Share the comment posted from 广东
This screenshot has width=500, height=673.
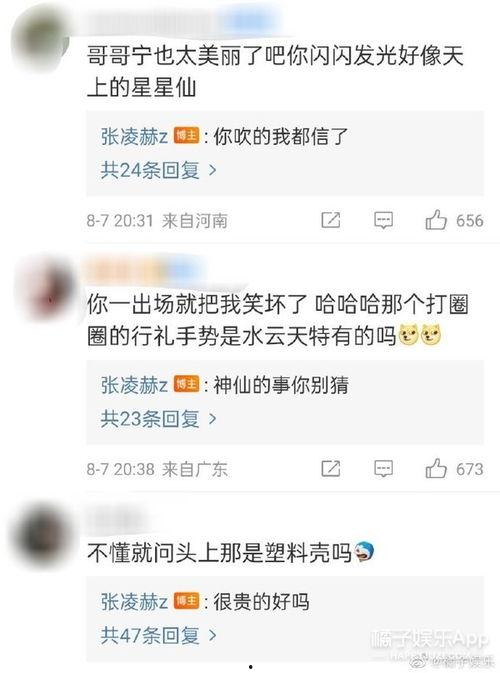(331, 468)
